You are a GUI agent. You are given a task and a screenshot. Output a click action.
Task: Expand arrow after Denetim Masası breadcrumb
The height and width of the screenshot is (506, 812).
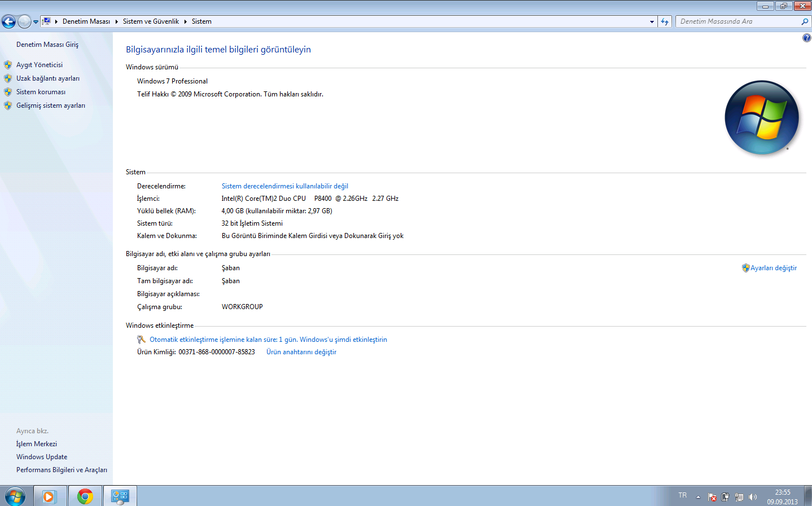(x=116, y=21)
